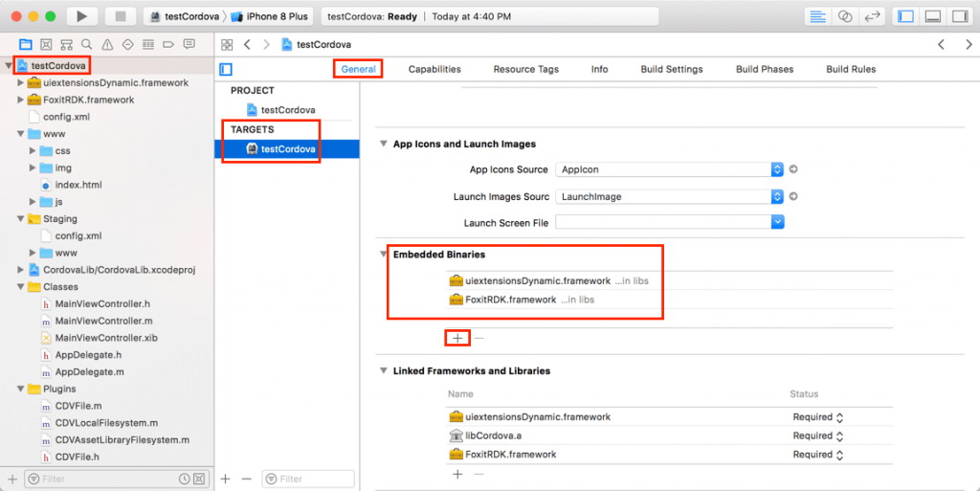Click the targets list Filter field
Viewport: 980px width, 491px height.
[308, 480]
